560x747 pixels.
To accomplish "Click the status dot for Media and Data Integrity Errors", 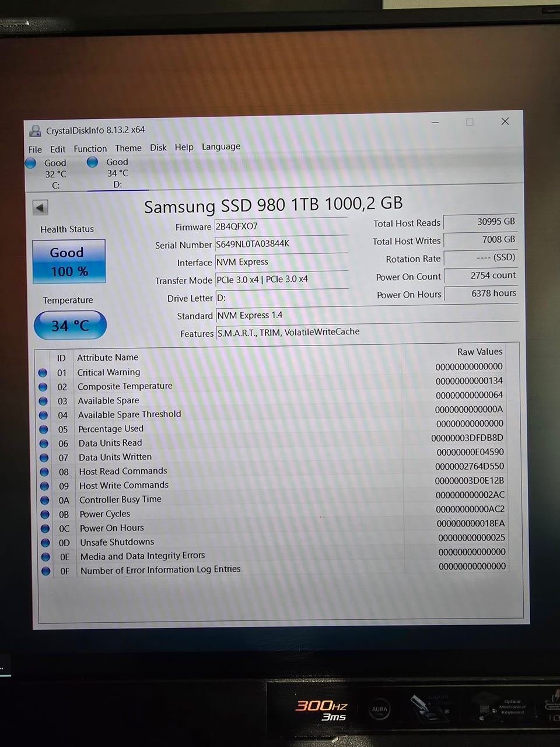I will click(45, 557).
